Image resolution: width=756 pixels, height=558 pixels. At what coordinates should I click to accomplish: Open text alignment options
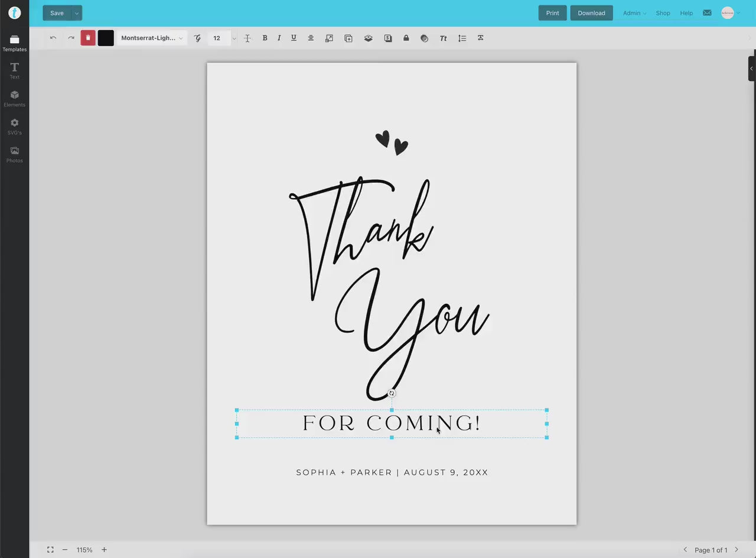pos(311,38)
